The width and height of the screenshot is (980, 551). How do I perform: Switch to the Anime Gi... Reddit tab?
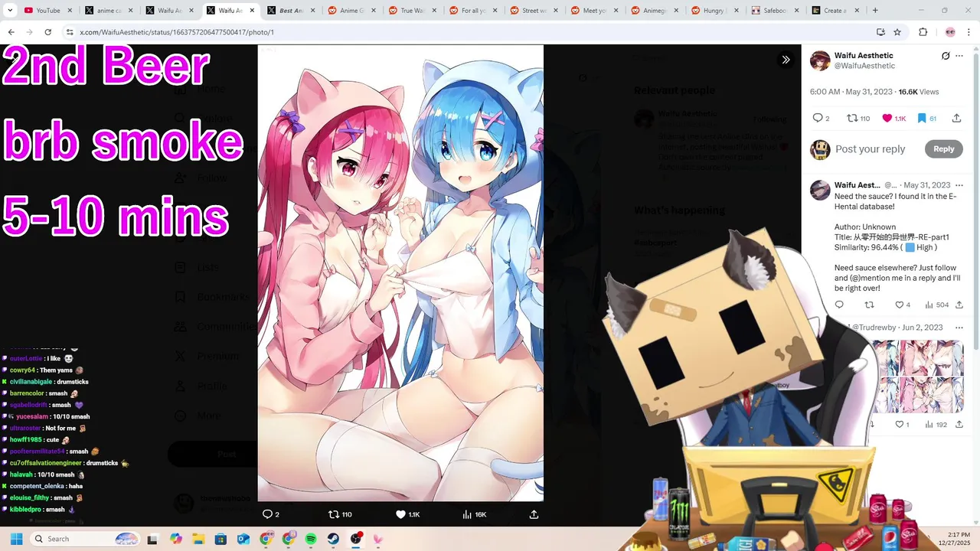[351, 11]
